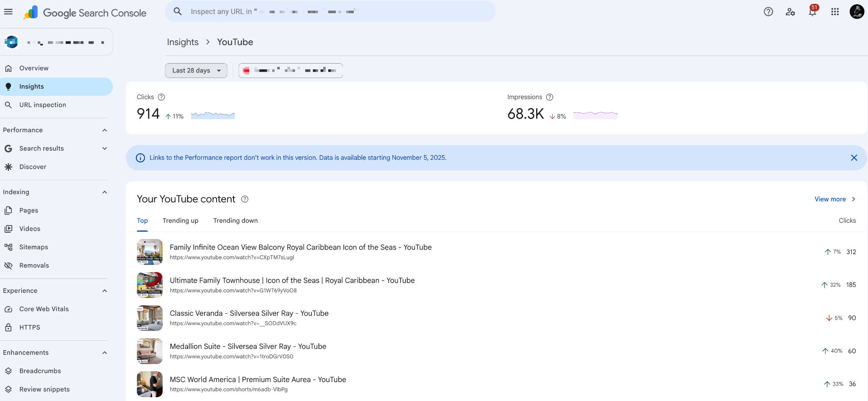The height and width of the screenshot is (401, 868).
Task: Click the HTTPS lock icon
Action: click(x=8, y=327)
